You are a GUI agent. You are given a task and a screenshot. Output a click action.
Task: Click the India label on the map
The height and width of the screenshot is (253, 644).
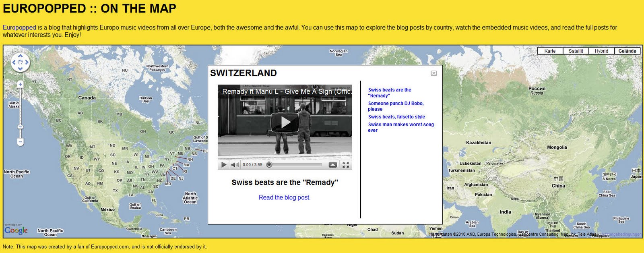(x=506, y=212)
